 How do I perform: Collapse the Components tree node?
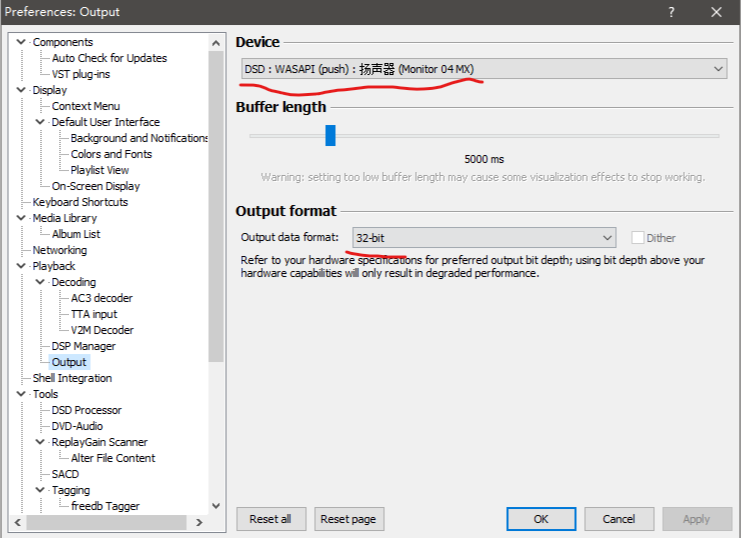pos(22,42)
